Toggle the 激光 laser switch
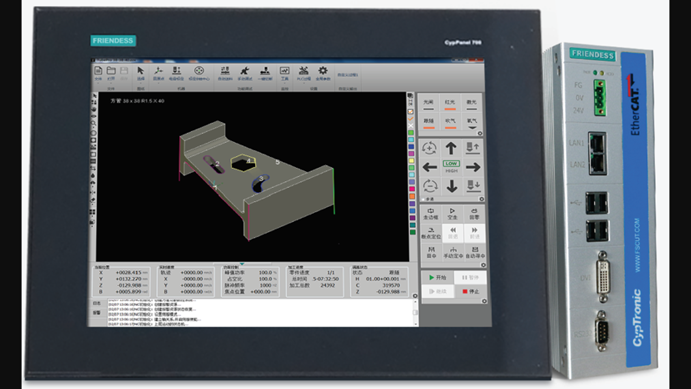 pos(472,104)
